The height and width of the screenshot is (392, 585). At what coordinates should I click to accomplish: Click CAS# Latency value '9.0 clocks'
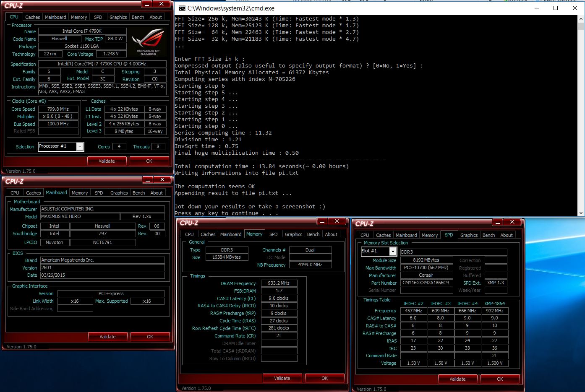point(279,298)
